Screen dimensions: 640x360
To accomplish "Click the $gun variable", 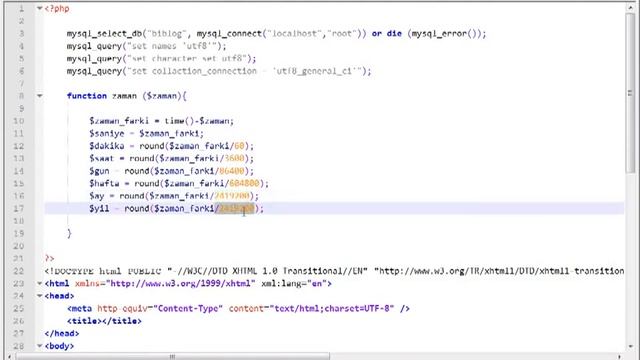I will click(99, 171).
